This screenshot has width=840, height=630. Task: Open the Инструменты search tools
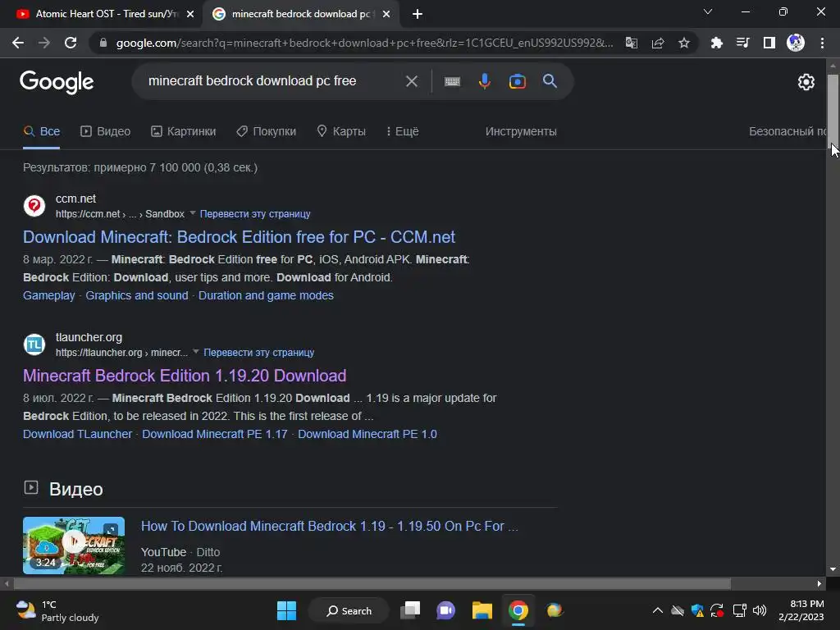coord(521,131)
